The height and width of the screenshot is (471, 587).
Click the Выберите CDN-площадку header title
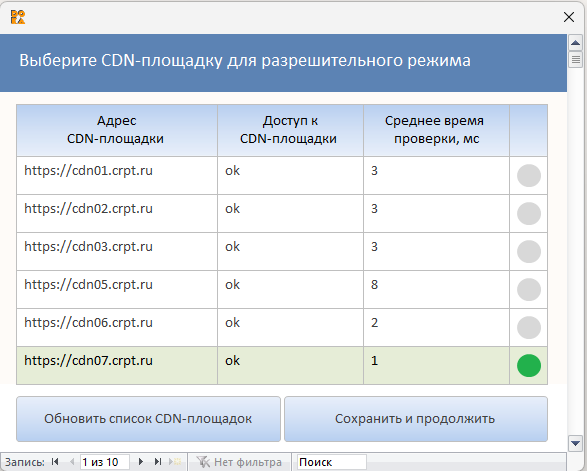click(245, 60)
